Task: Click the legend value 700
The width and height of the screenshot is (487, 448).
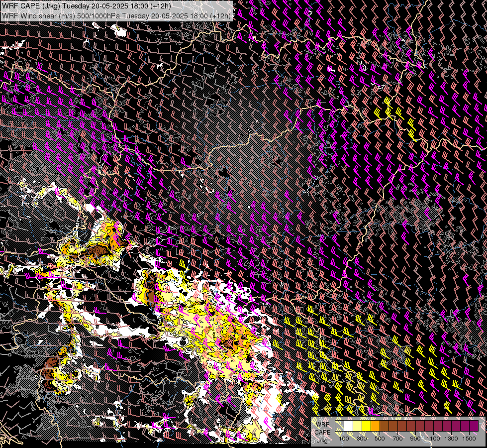Action: coord(397,439)
